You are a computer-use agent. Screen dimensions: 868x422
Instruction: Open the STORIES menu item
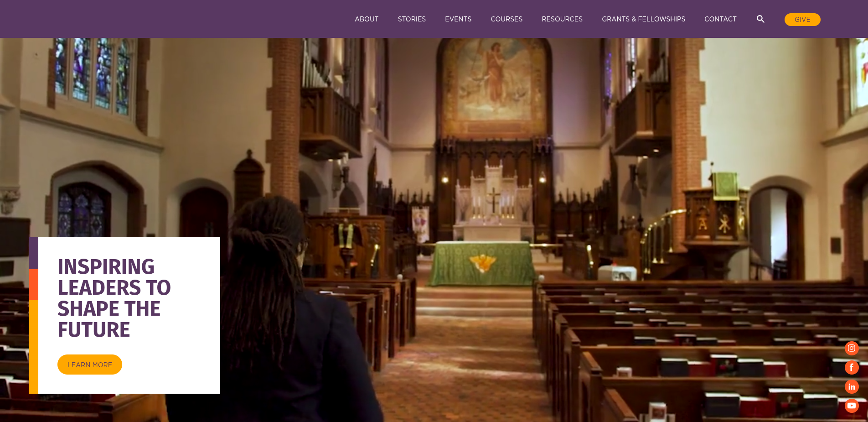tap(412, 19)
